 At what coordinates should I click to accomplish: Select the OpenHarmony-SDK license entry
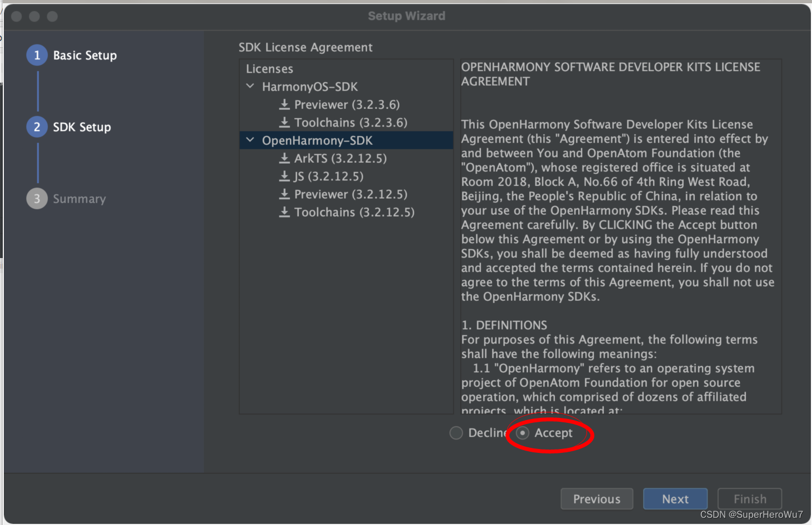347,140
